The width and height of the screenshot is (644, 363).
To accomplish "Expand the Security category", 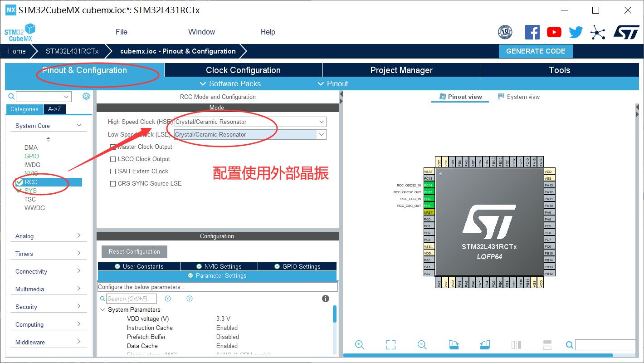I will 79,306.
